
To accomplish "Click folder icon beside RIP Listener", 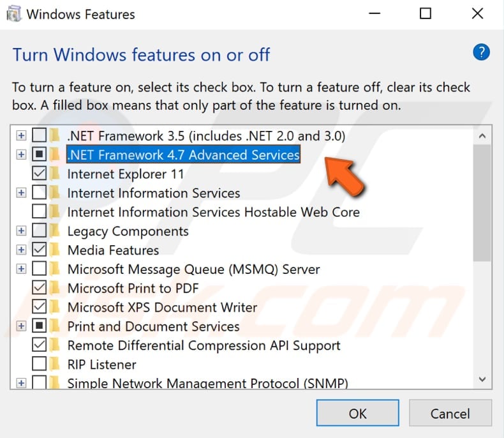I will (x=56, y=364).
